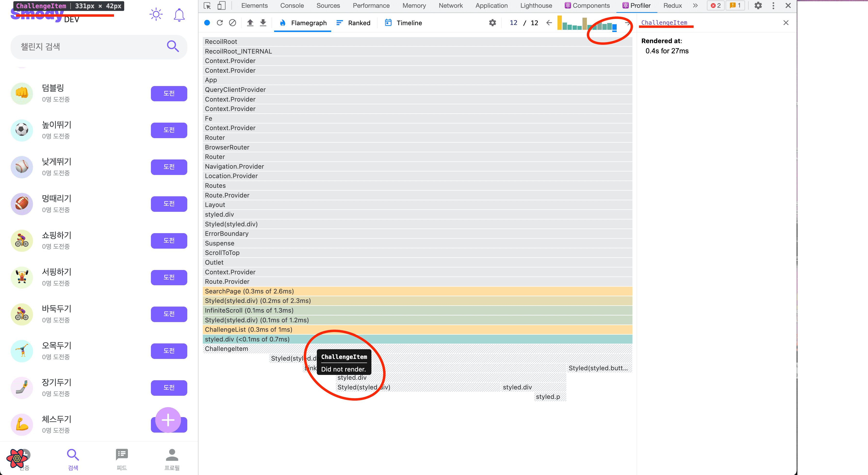Screen dimensions: 868x475
Task: Click the save profile download icon
Action: (x=263, y=23)
